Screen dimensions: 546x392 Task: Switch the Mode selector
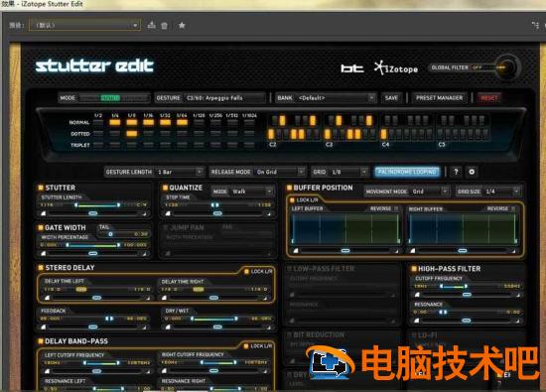tap(114, 98)
